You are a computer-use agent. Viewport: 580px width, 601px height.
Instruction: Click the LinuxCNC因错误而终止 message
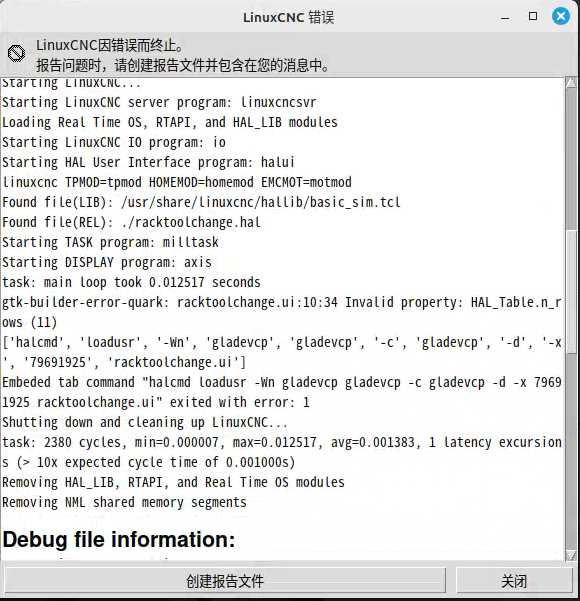pos(110,46)
